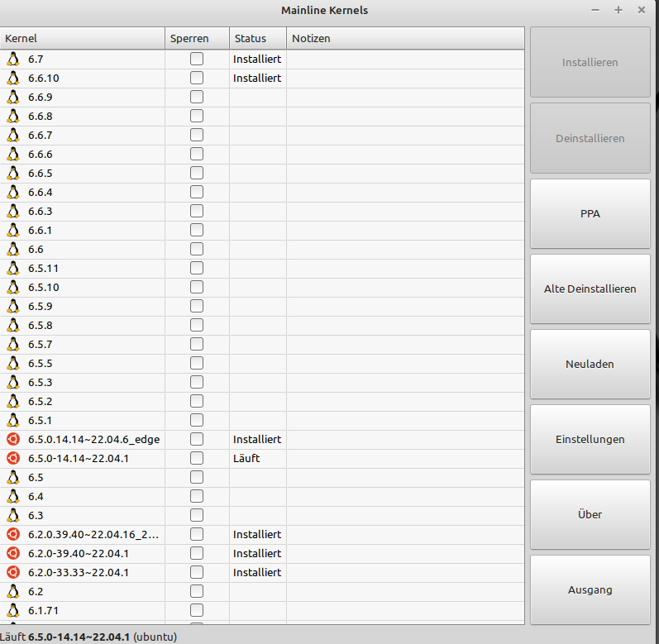Click the Installiert status for 6.2.0-39.40~22.04.1
Screen dimensions: 659x644
(257, 554)
